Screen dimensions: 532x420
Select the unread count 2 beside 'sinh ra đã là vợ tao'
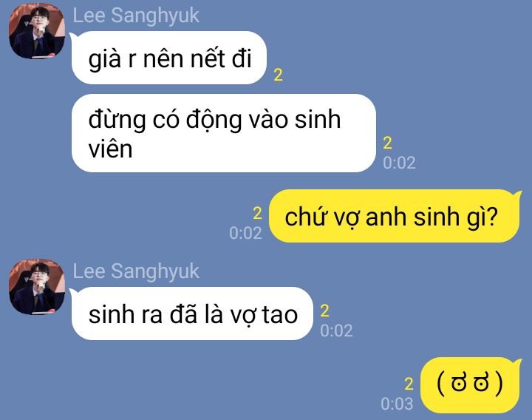tap(324, 311)
